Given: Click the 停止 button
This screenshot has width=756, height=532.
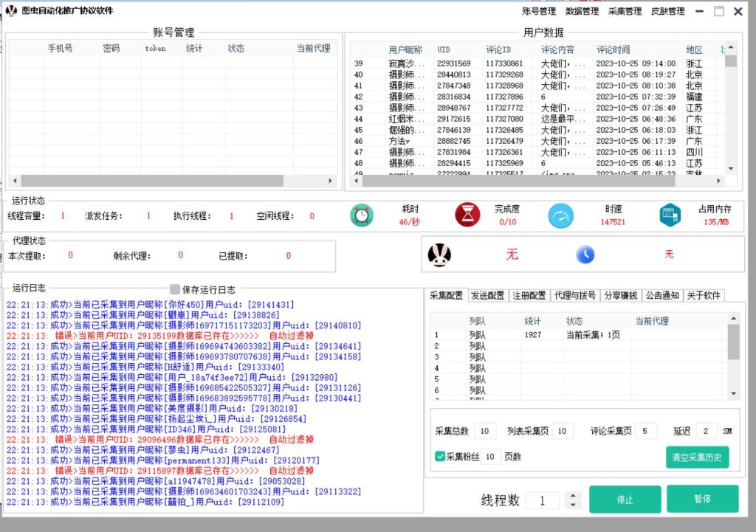Looking at the screenshot, I should point(625,499).
